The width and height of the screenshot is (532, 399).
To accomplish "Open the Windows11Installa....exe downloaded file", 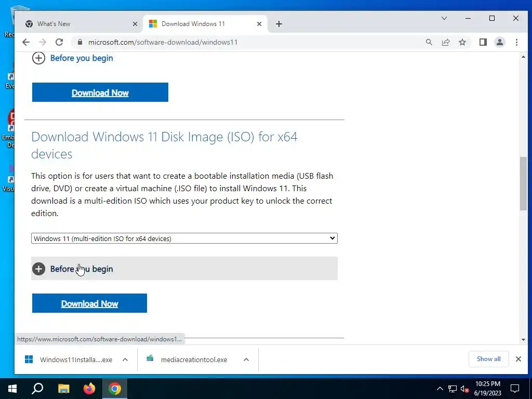I will click(x=68, y=360).
